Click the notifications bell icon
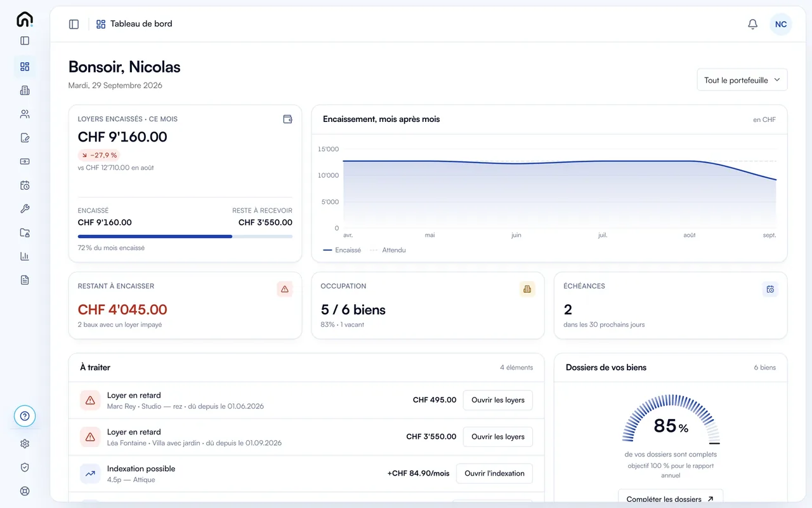 click(752, 24)
